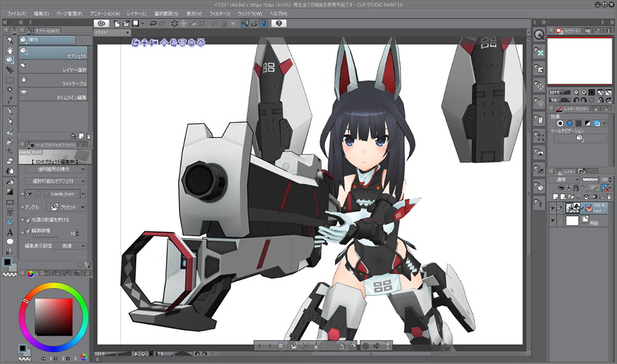Toggle visibility eye of kaede layer

(x=552, y=208)
